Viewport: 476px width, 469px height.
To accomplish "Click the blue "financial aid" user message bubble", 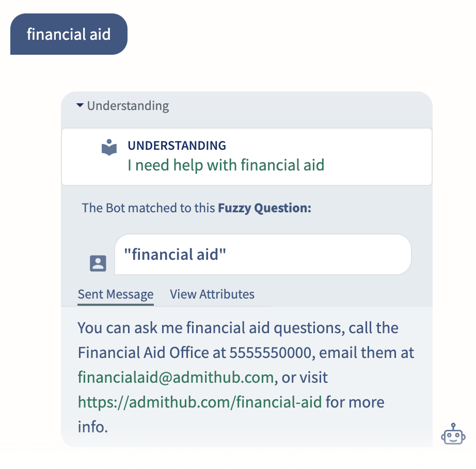I will pyautogui.click(x=69, y=34).
